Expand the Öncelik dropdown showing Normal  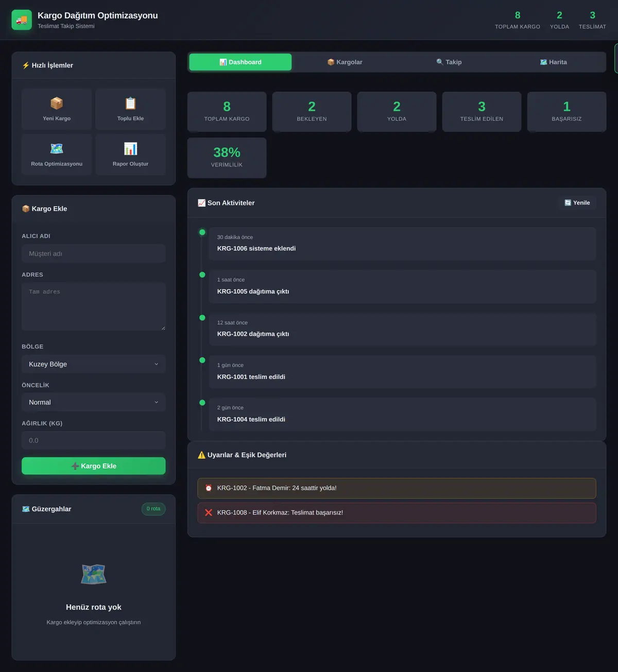click(x=94, y=402)
